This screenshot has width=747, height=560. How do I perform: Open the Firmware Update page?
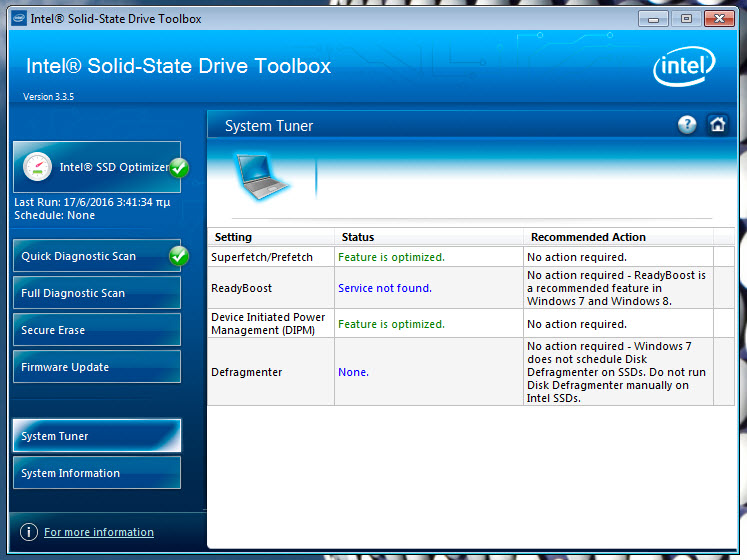point(97,367)
